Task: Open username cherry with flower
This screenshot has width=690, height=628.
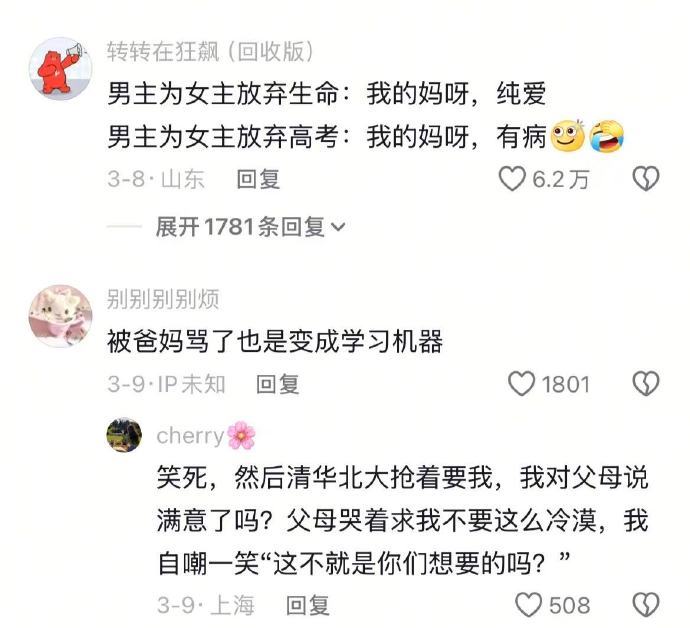Action: pyautogui.click(x=206, y=436)
